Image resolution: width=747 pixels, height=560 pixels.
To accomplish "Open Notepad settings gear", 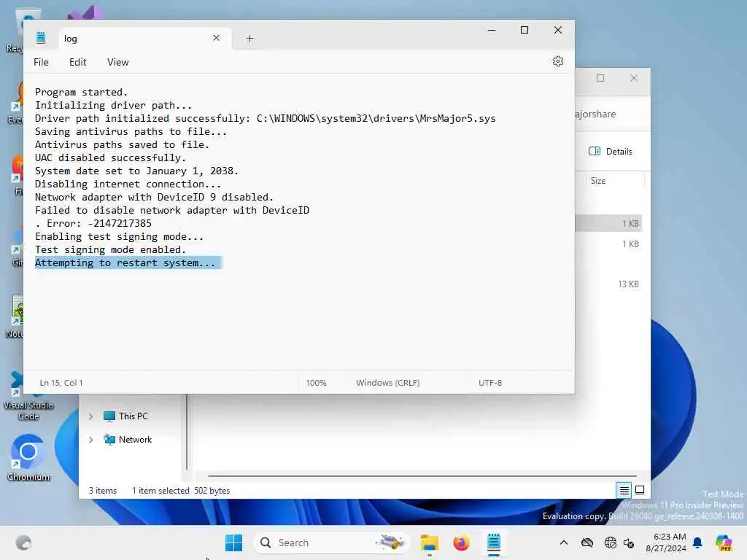I will point(558,61).
